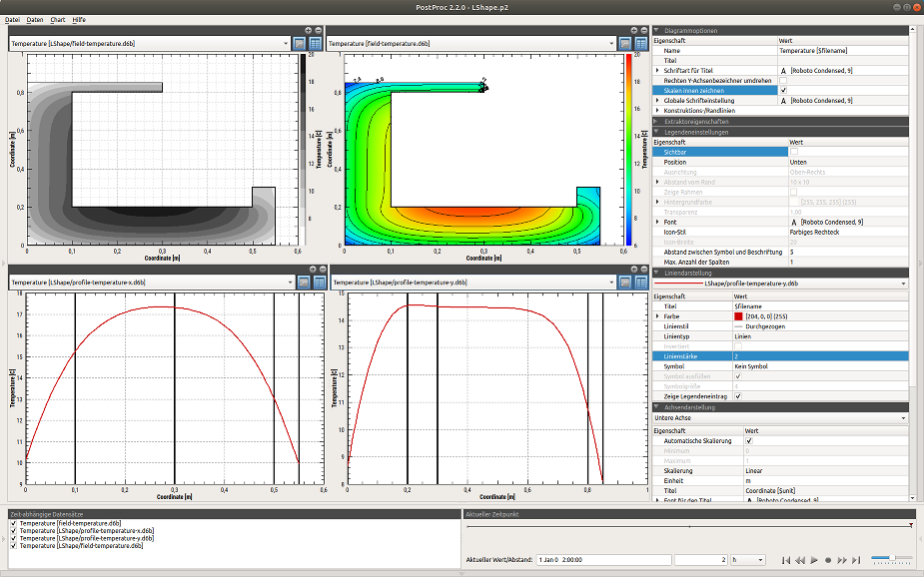Toggle the legend 'Sichtbar' checkbox
924x577 pixels.
tap(794, 152)
